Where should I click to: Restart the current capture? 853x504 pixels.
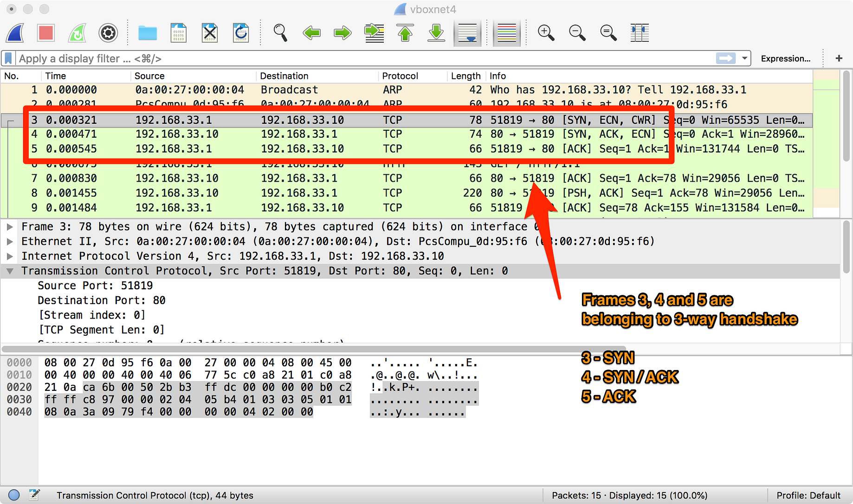[77, 33]
